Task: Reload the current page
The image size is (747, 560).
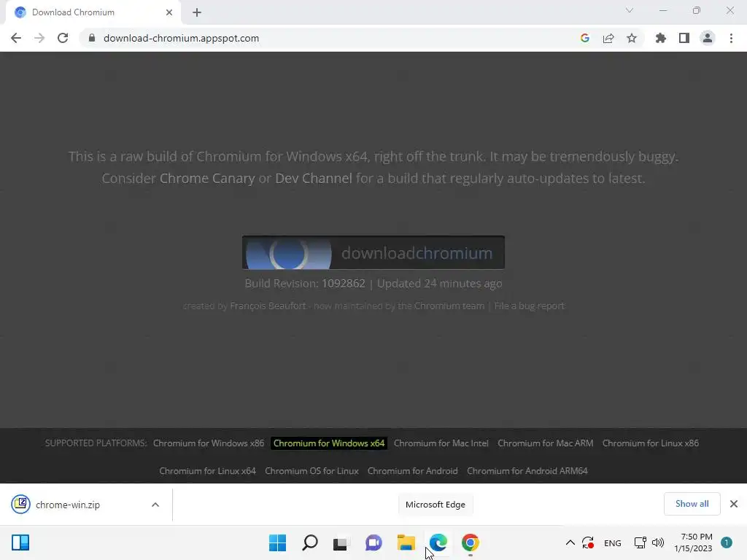Action: [63, 38]
